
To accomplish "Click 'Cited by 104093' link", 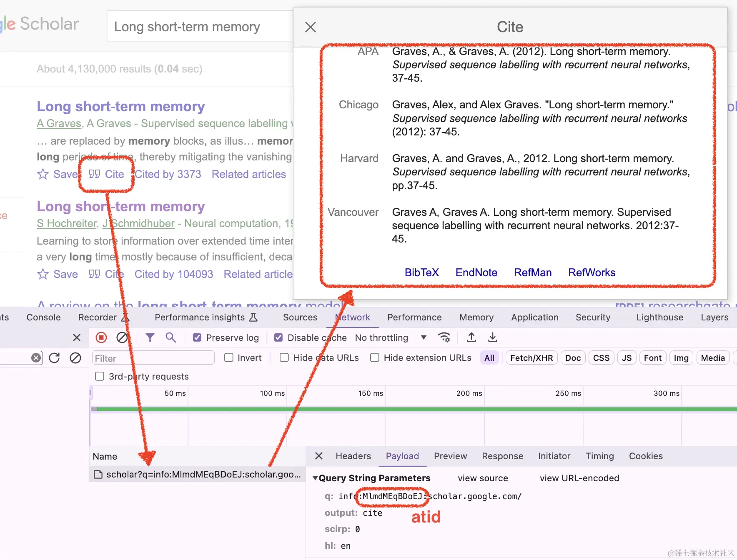I will click(x=174, y=274).
